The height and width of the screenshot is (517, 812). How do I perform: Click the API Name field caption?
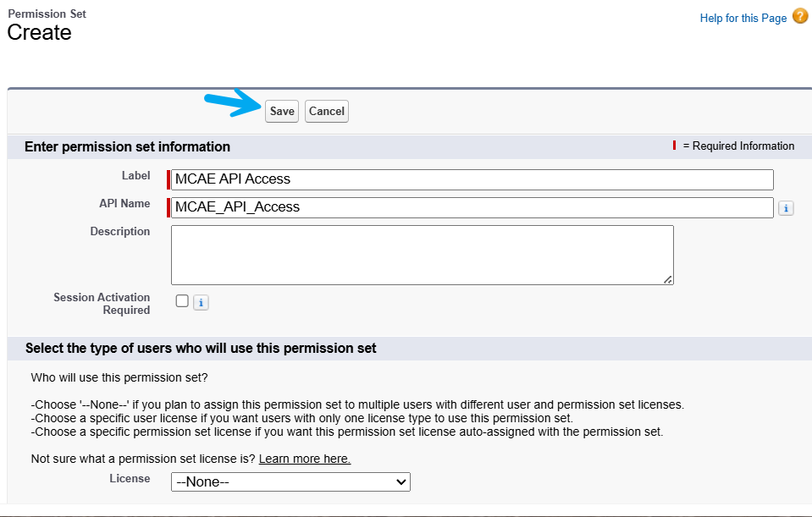[124, 204]
